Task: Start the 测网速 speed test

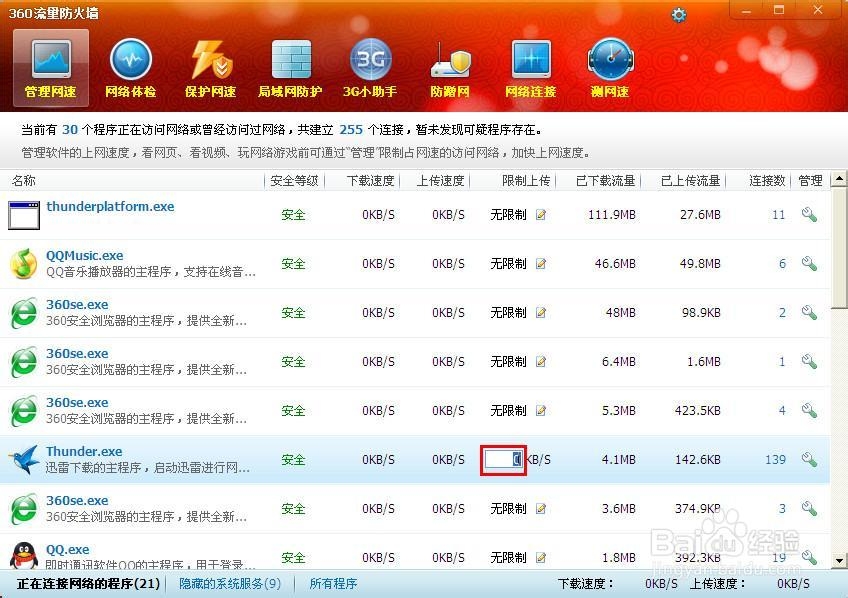Action: coord(611,67)
